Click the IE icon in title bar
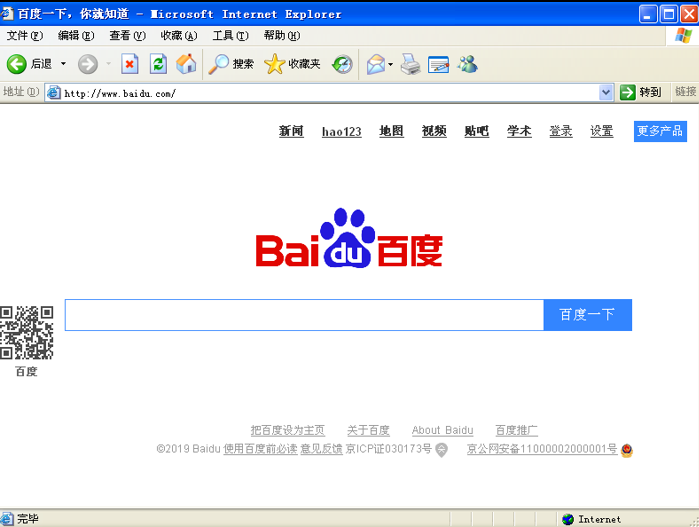Screen dimensions: 699x527 tap(6, 13)
